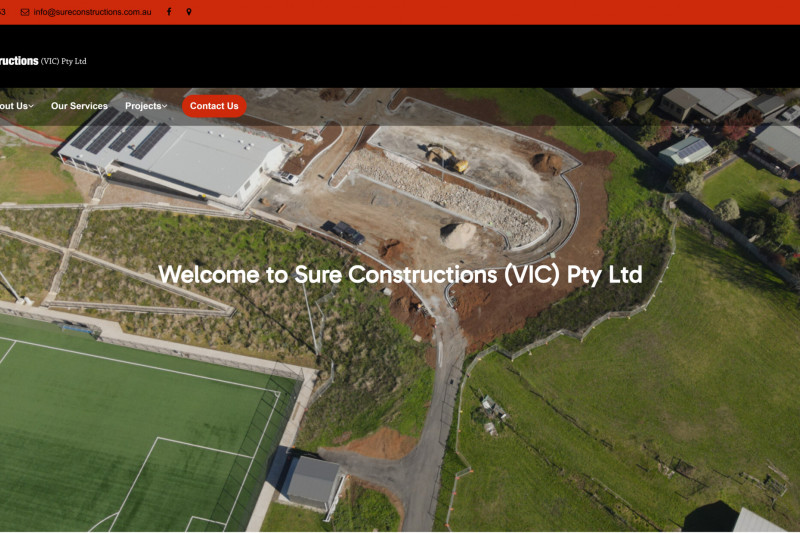The height and width of the screenshot is (533, 800).
Task: Click the Welcome to Sure Constructions heading
Action: pos(400,274)
